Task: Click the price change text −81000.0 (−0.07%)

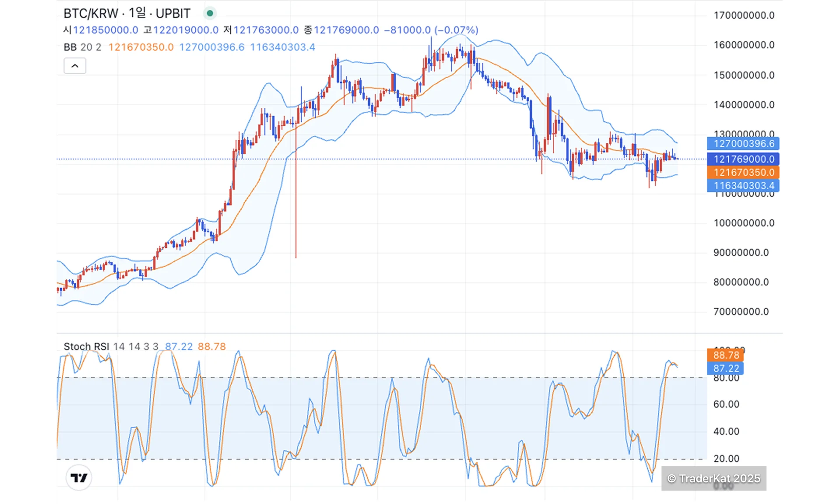Action: pyautogui.click(x=431, y=30)
